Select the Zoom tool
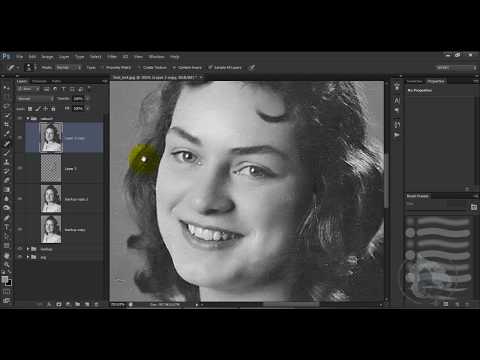Screen dimensions: 480x360 tap(6, 265)
